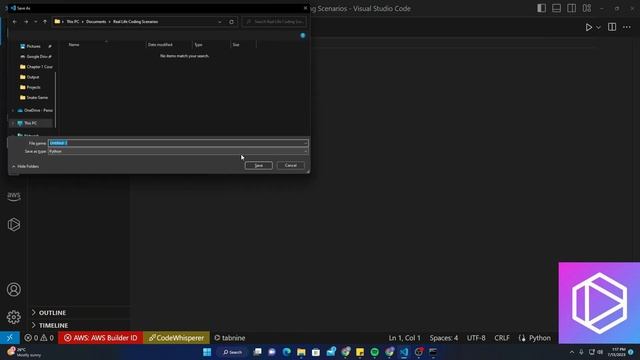Select OneDrive - Personal in navigation pane
This screenshot has width=640, height=360.
[x=35, y=110]
